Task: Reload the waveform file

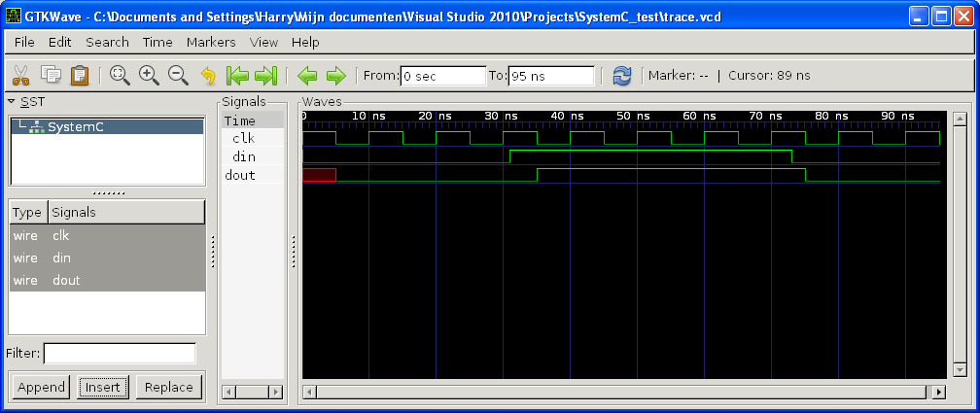Action: 622,76
